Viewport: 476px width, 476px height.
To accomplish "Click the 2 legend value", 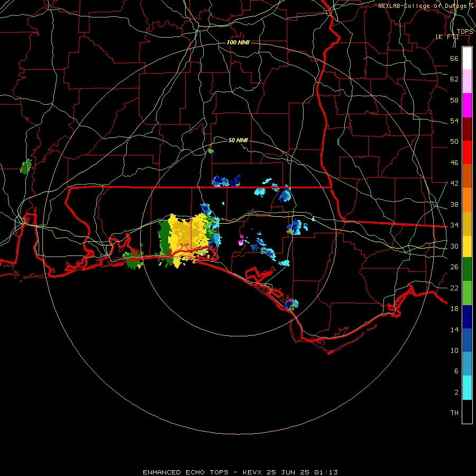I will pyautogui.click(x=456, y=392).
